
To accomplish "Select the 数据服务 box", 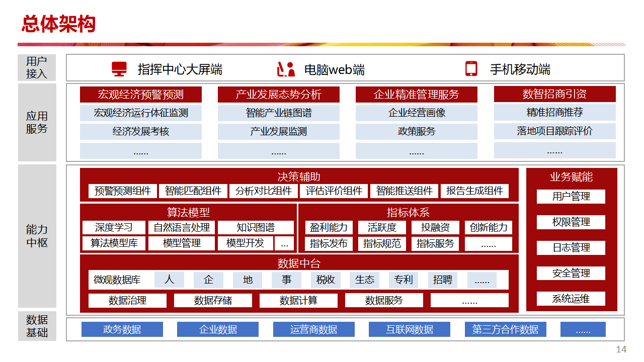I will (x=384, y=301).
